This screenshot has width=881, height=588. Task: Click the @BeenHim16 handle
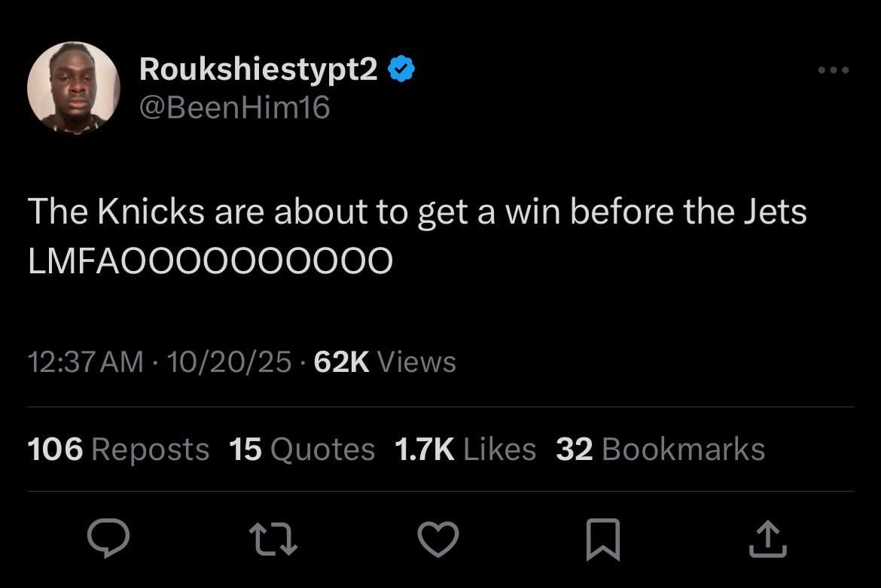[235, 107]
